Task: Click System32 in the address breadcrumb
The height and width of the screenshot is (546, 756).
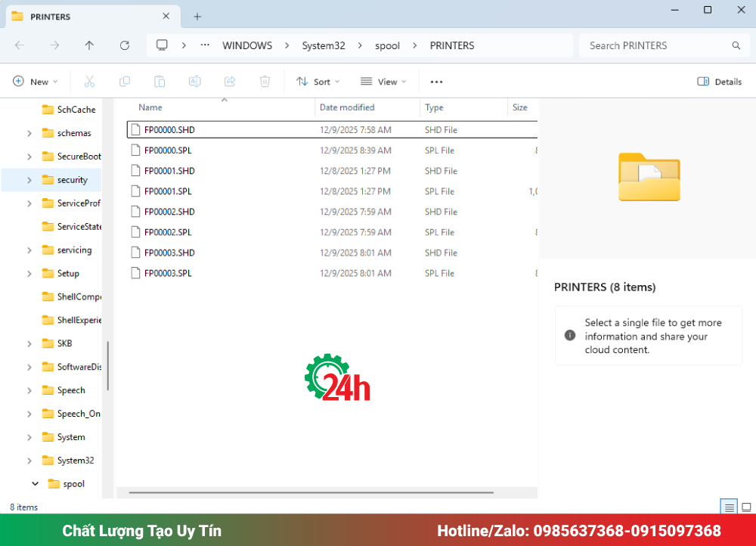Action: coord(324,45)
